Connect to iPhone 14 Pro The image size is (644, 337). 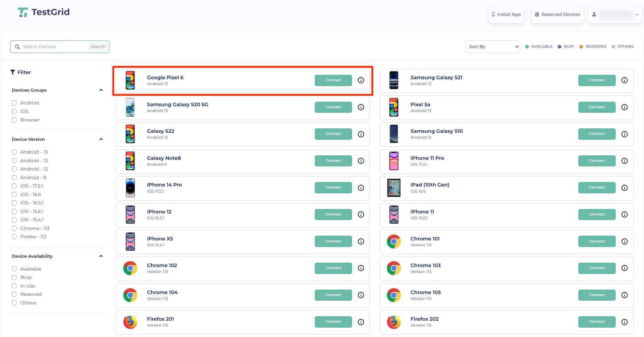(x=333, y=188)
